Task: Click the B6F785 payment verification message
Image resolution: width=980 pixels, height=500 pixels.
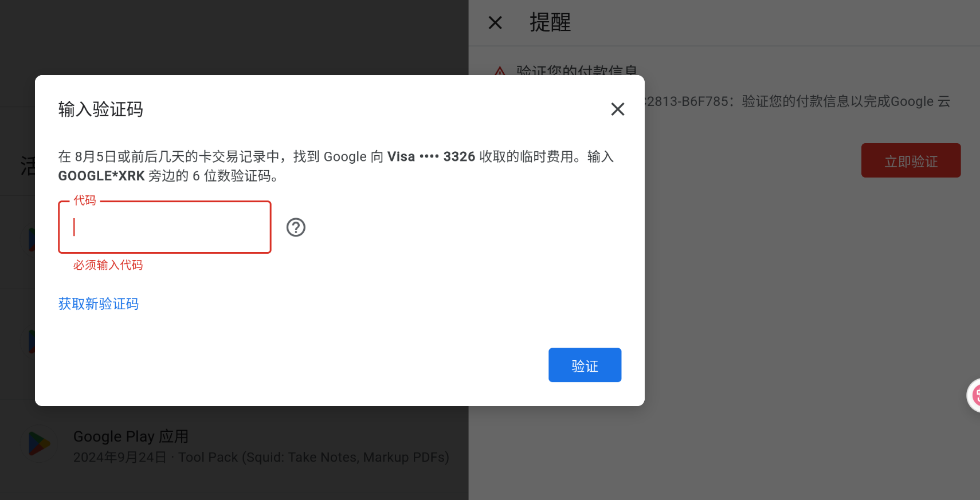Action: pyautogui.click(x=798, y=101)
